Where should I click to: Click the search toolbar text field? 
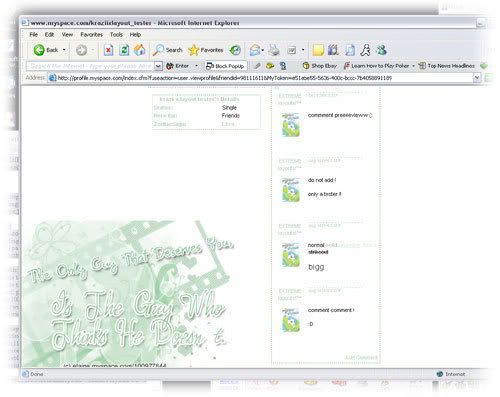pyautogui.click(x=90, y=66)
